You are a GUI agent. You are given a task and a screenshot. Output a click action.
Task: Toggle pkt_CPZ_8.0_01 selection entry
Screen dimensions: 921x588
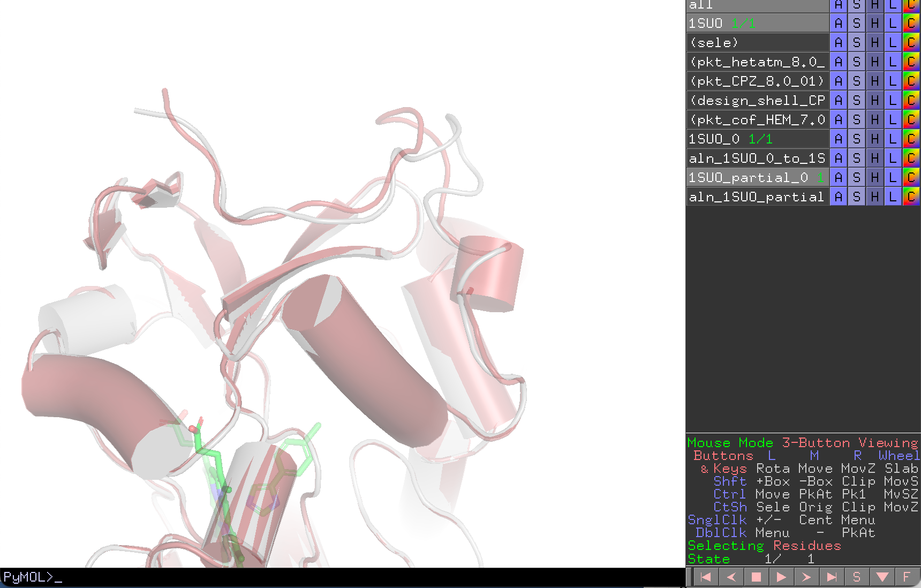[x=758, y=81]
